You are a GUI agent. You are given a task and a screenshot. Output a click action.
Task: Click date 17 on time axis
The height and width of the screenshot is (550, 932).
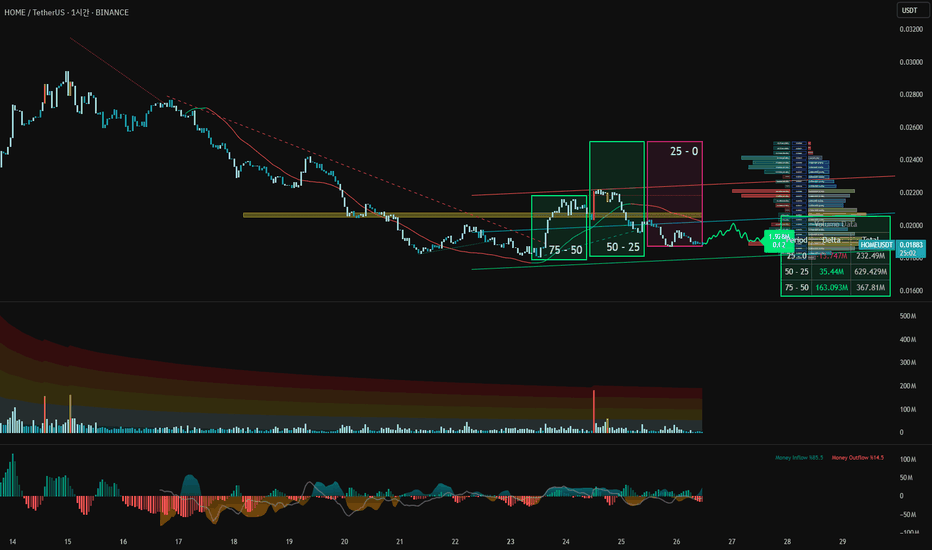point(178,542)
